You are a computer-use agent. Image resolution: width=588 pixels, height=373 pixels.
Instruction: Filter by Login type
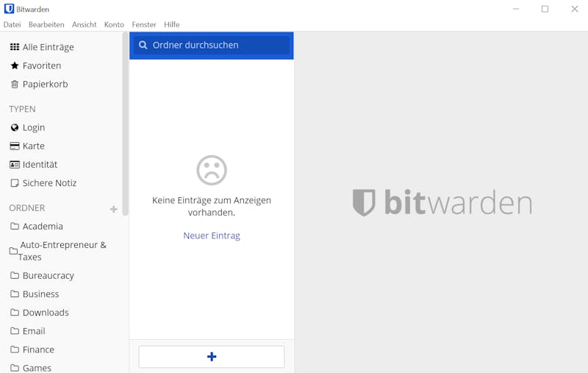(x=34, y=127)
